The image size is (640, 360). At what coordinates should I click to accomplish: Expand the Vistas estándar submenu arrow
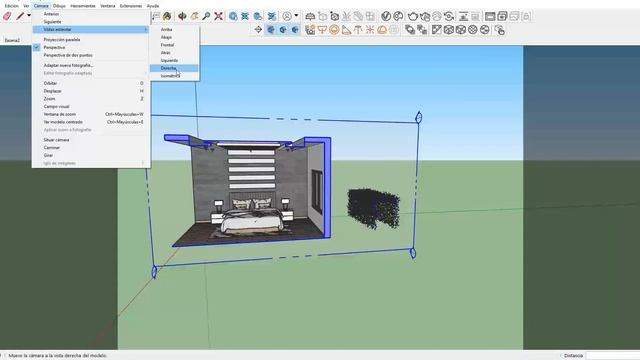(x=146, y=29)
